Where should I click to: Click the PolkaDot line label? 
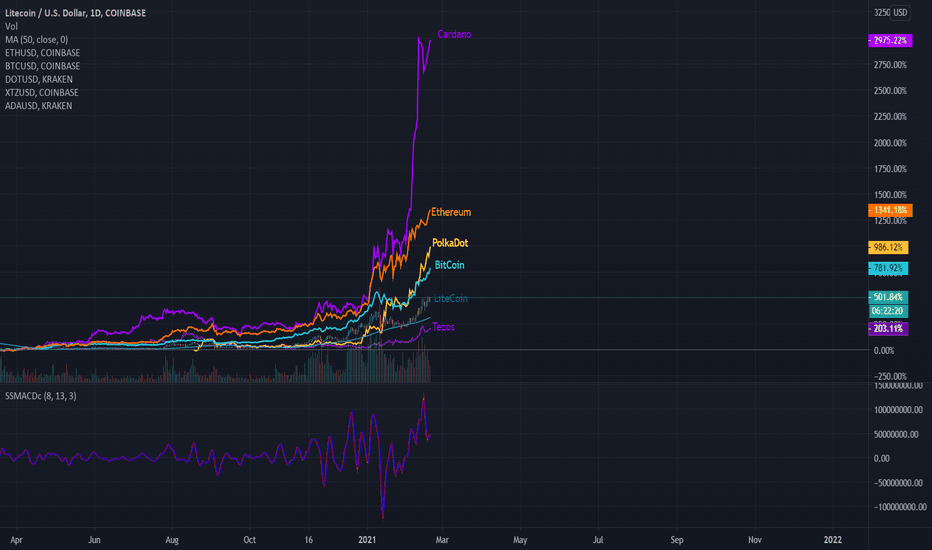click(450, 243)
